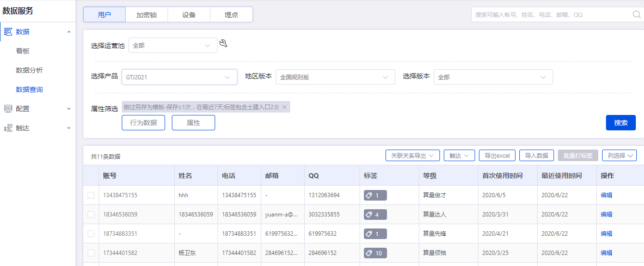The image size is (644, 266).
Task: Click the 数据 sidebar icon
Action: 8,32
